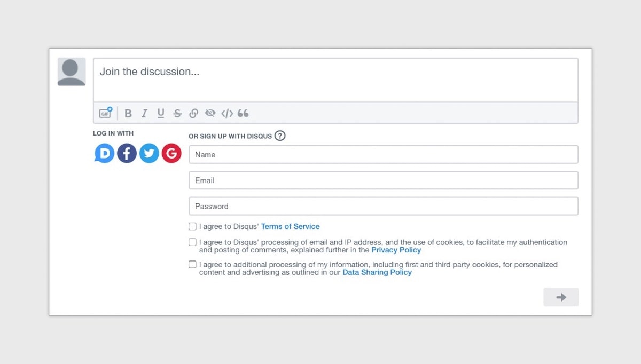Image resolution: width=641 pixels, height=364 pixels.
Task: Log in with Twitter icon
Action: point(149,153)
